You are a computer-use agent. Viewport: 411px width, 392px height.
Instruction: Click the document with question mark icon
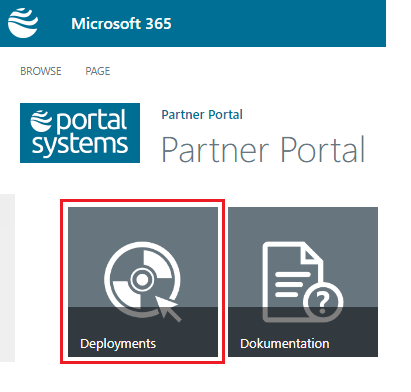tap(303, 282)
